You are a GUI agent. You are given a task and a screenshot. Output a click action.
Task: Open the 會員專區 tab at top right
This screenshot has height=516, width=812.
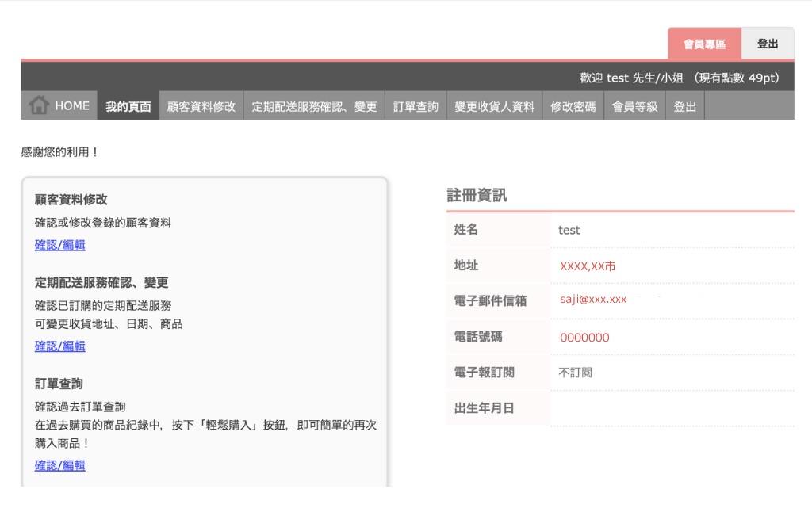(704, 44)
